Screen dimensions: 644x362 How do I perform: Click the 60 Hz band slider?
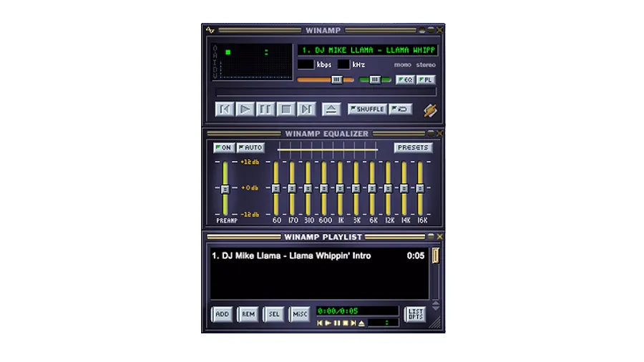click(276, 188)
